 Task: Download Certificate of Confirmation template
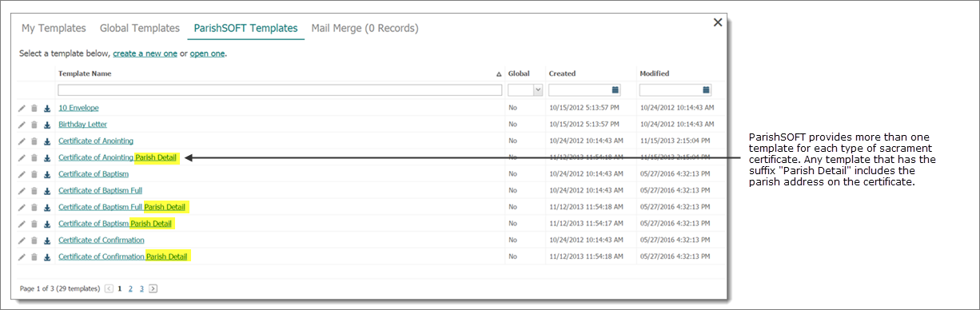[x=46, y=240]
